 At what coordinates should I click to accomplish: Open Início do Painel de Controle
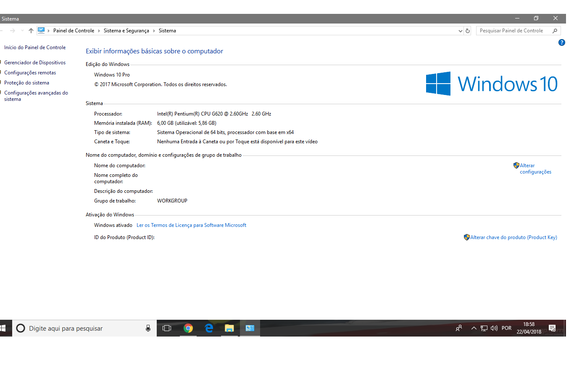[35, 47]
